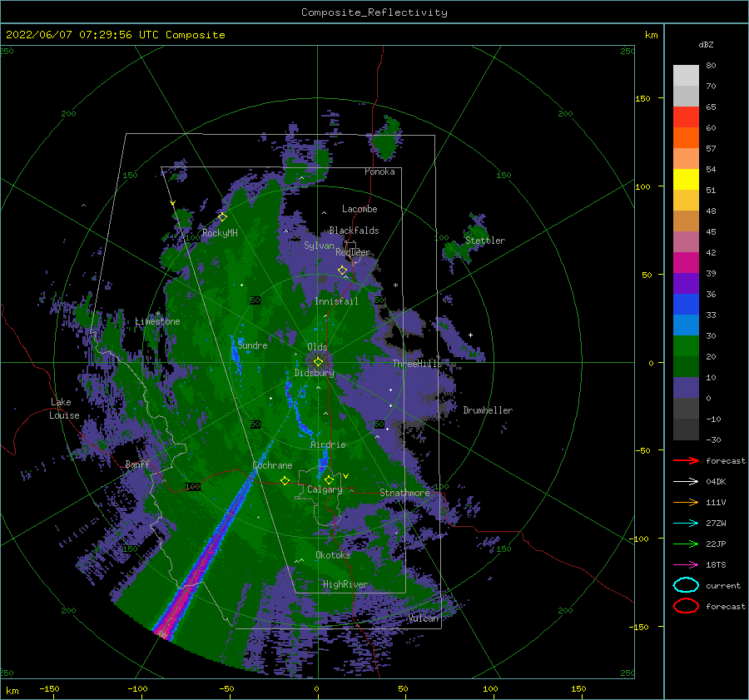Click the Airdrie city label

click(328, 444)
